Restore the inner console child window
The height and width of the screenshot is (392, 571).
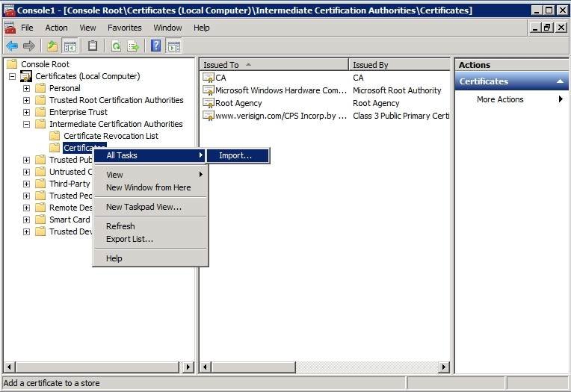[547, 28]
